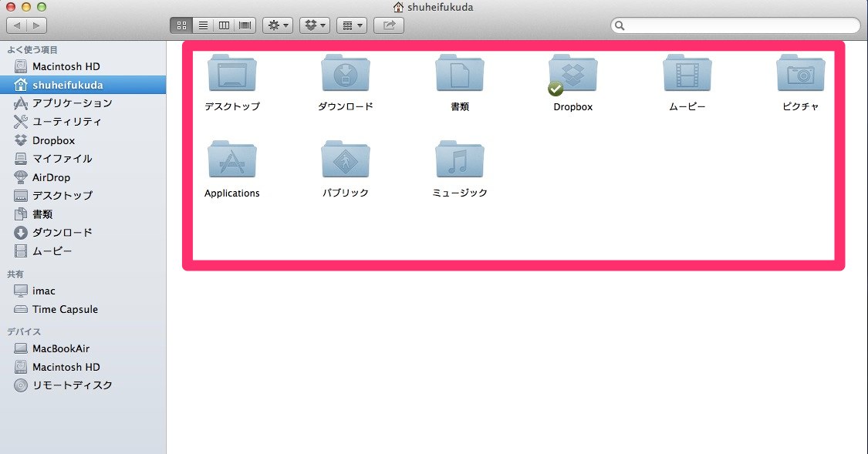
Task: Select imac under 共有
Action: tap(83, 291)
